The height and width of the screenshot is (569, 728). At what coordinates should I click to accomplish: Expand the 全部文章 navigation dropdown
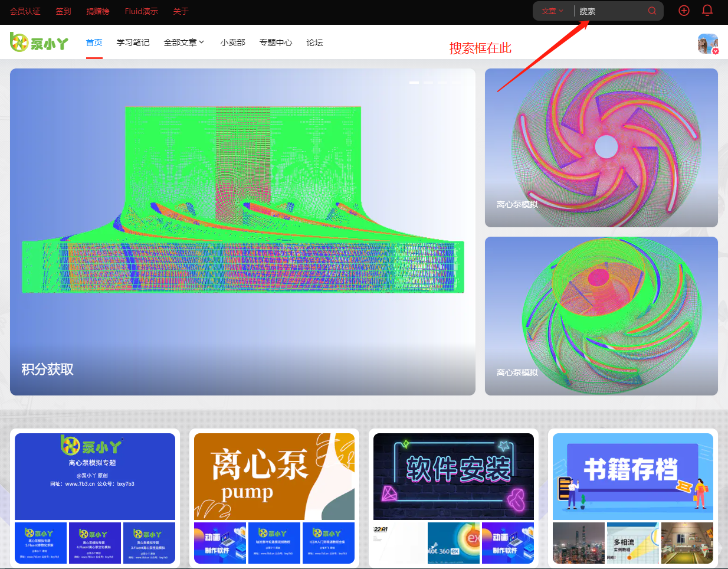click(184, 42)
